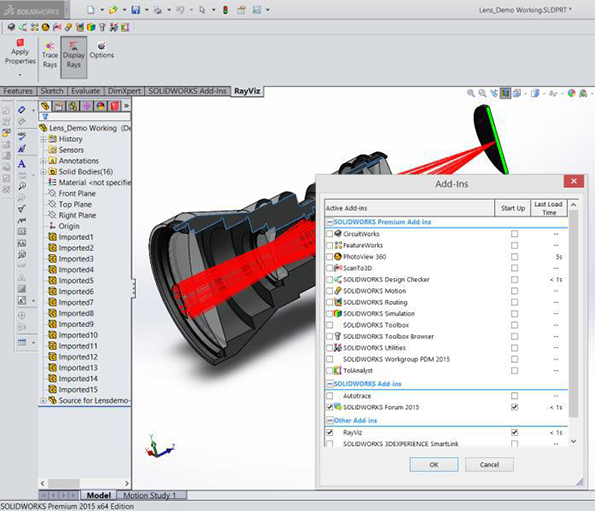Screen dimensions: 595x511
Task: Open RayViz Options
Action: click(x=101, y=50)
